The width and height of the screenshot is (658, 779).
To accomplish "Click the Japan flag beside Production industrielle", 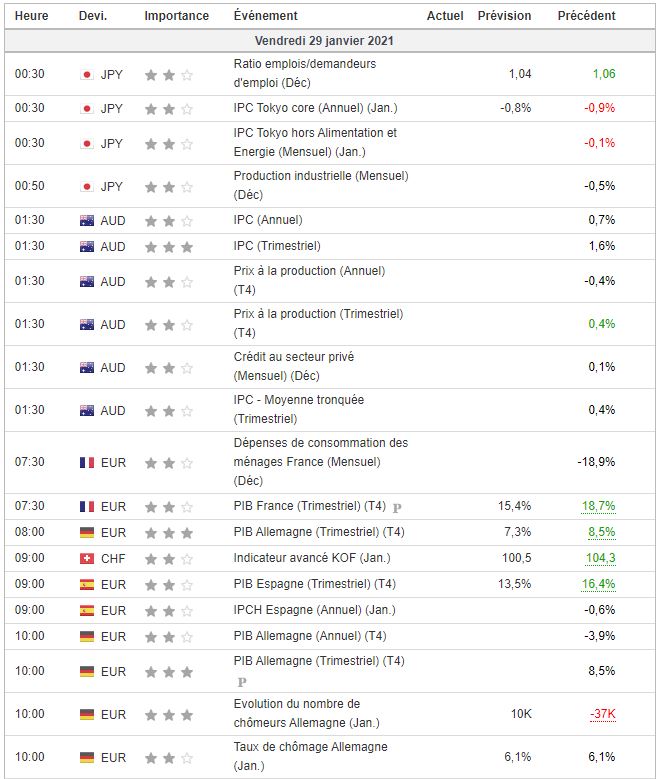I will pos(86,186).
